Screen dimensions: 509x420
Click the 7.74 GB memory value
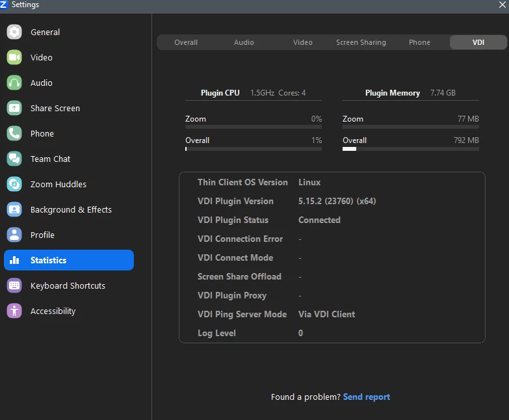click(443, 93)
